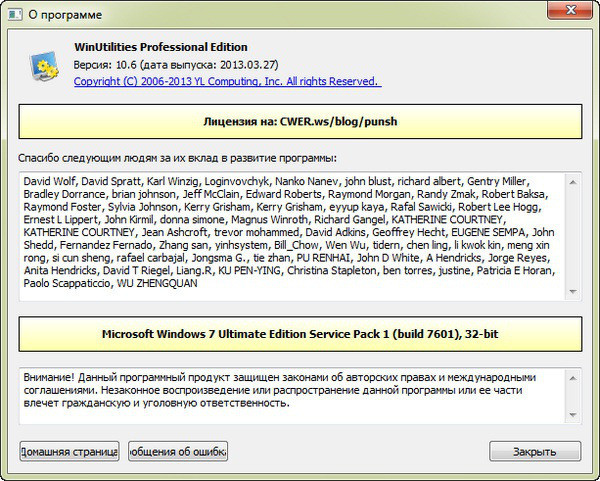Click the WinUtilities Professional Edition heading

coord(160,47)
